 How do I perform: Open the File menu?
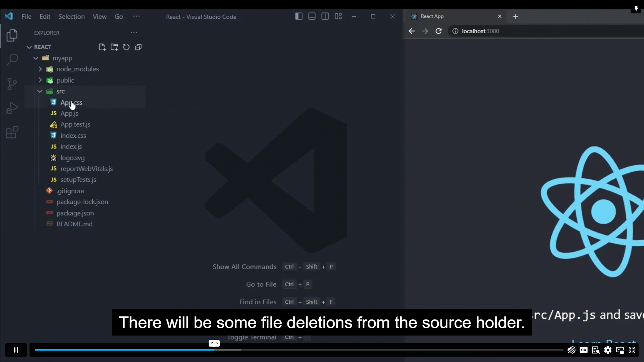point(26,16)
